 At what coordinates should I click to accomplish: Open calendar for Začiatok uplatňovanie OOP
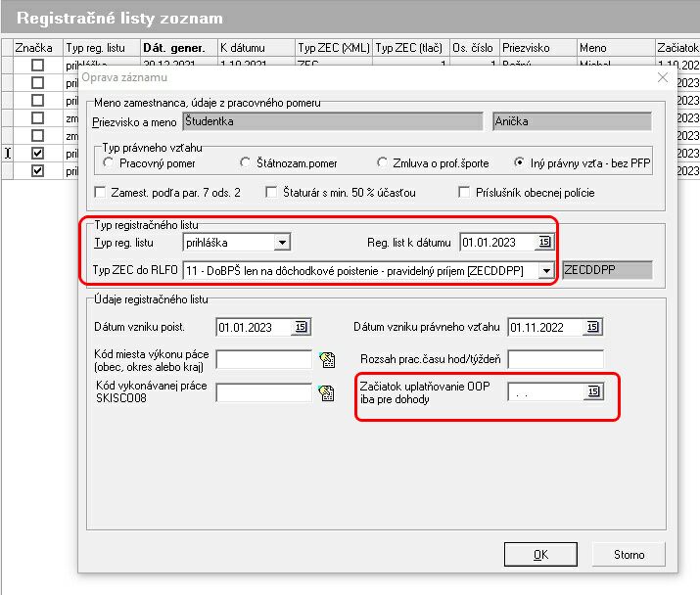(x=593, y=391)
